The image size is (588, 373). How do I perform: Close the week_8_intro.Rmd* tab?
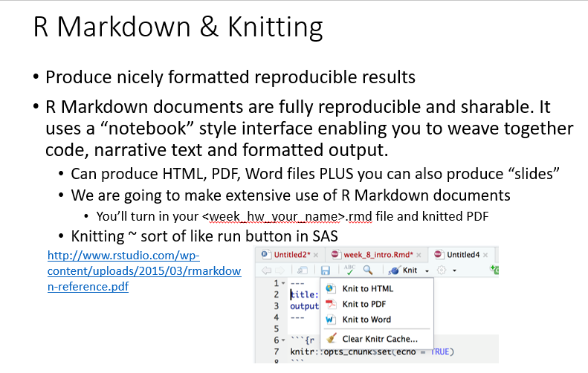point(419,255)
